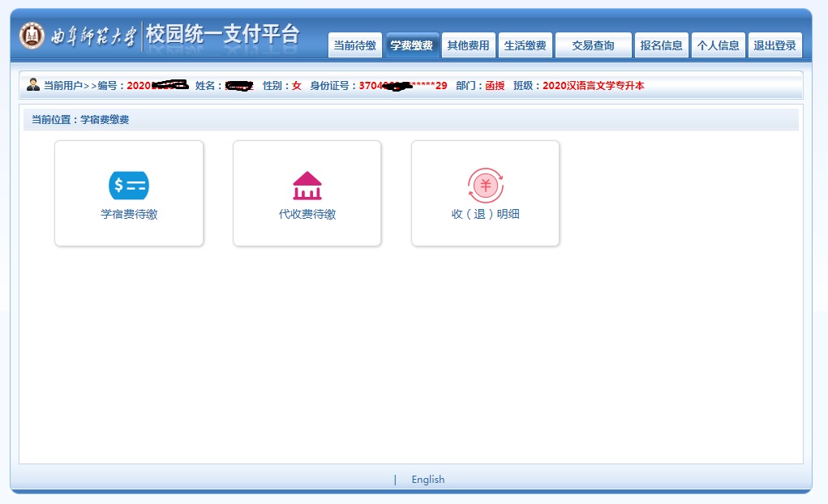Viewport: 828px width, 504px height.
Task: Open the 生活缴费 tab
Action: tap(525, 45)
